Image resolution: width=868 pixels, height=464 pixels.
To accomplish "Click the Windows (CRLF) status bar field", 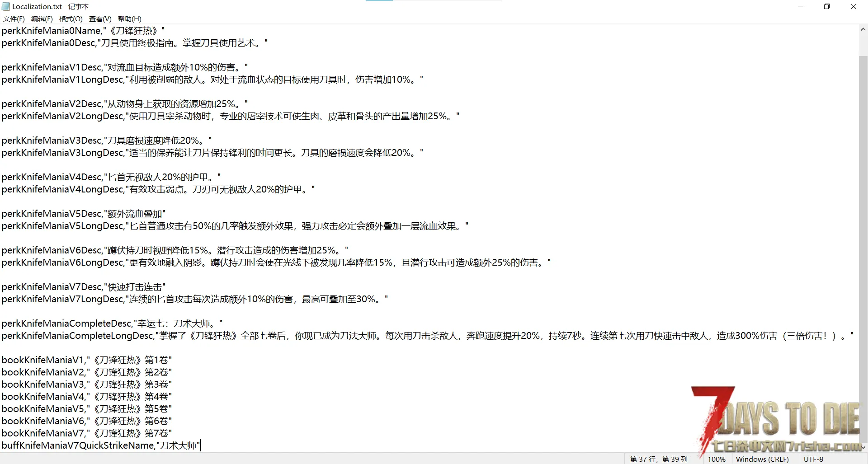I will click(x=762, y=459).
